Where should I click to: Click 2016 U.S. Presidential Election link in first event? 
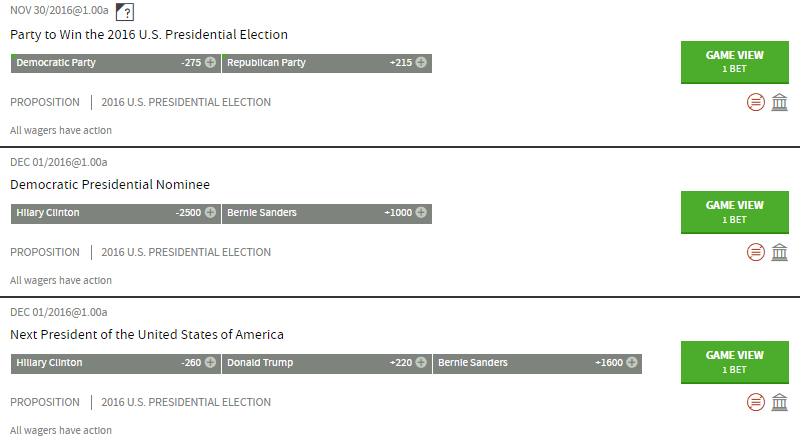tap(186, 102)
